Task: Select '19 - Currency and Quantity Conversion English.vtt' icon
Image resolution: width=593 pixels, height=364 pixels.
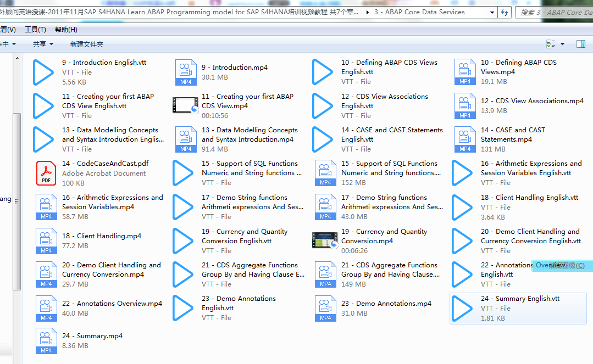Action: (183, 241)
